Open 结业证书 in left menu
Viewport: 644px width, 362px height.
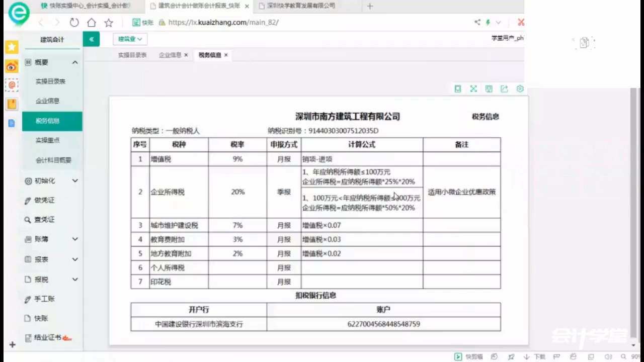click(48, 338)
